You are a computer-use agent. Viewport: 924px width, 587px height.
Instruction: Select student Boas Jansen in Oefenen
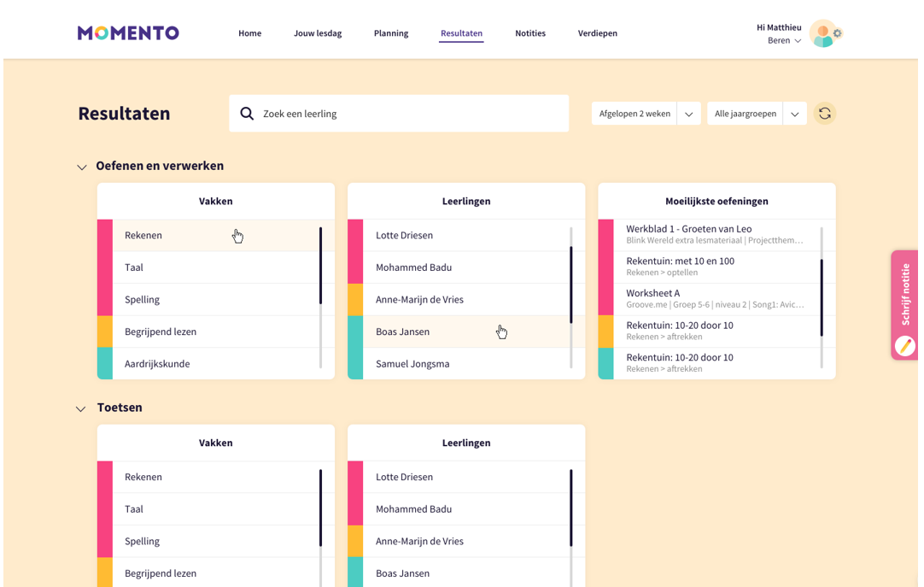tap(402, 332)
